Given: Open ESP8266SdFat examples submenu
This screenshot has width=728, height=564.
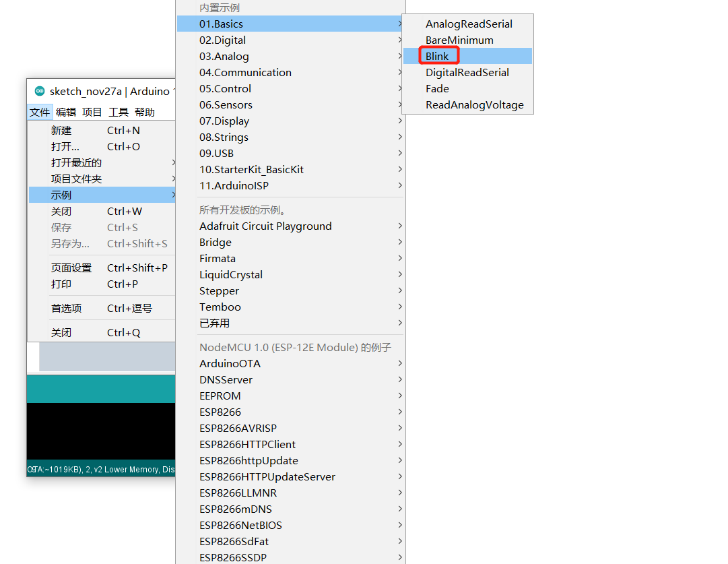Looking at the screenshot, I should (290, 542).
